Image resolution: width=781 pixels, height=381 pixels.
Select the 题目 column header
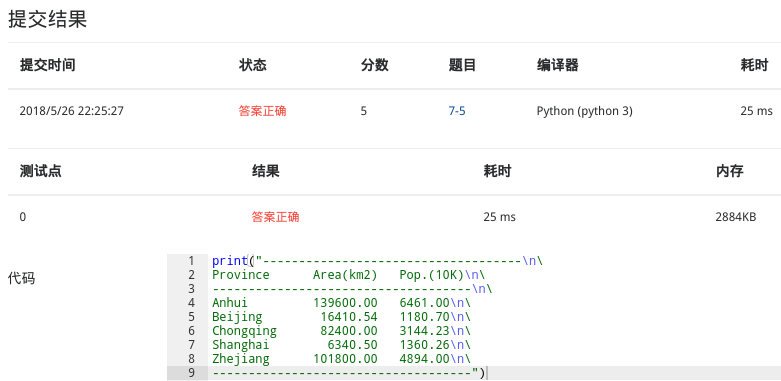point(462,65)
